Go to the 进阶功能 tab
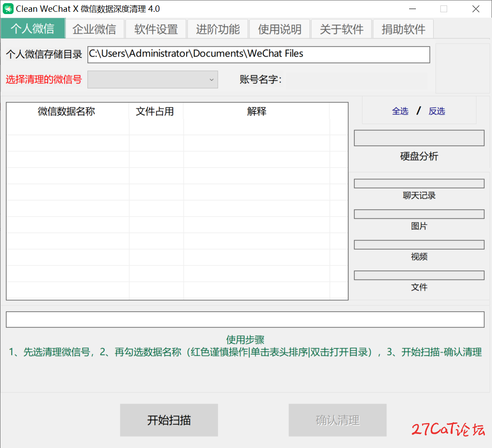The image size is (492, 448). 218,29
